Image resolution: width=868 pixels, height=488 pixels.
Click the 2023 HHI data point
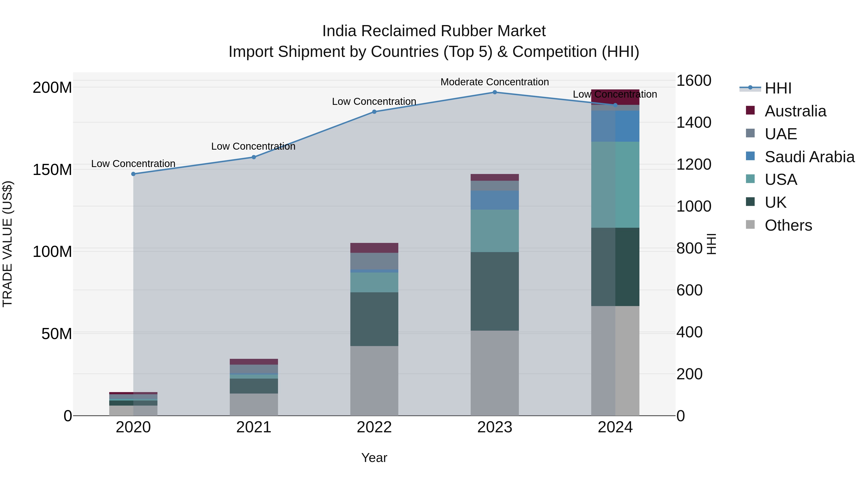point(495,92)
